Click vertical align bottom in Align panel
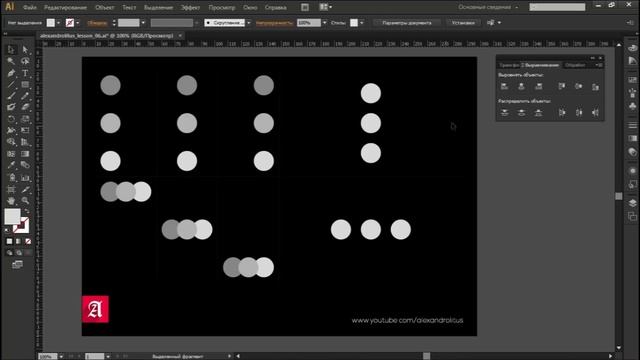 click(596, 87)
